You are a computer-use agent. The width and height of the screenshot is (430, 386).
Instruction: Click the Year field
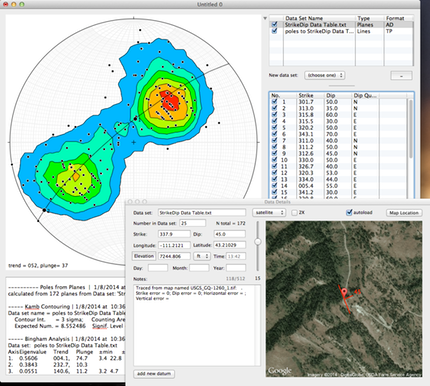point(236,268)
